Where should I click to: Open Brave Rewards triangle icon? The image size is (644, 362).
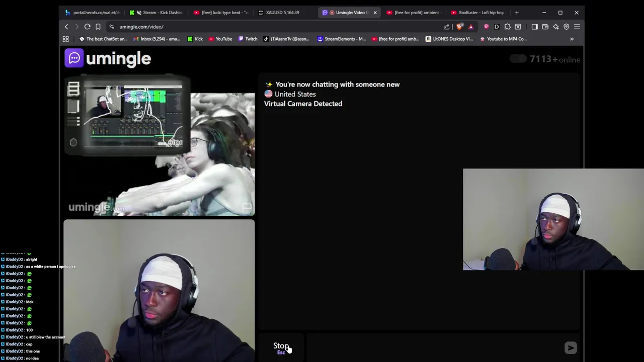471,27
